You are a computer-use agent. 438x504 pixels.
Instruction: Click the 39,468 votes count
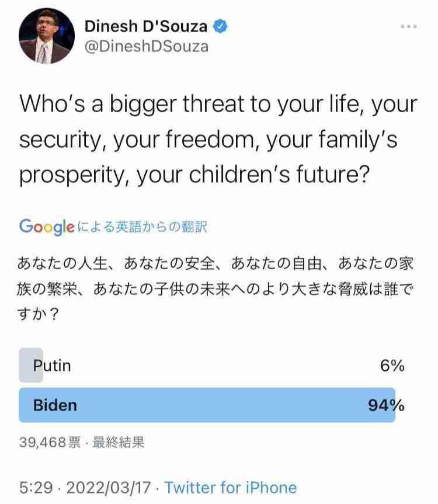coord(50,442)
